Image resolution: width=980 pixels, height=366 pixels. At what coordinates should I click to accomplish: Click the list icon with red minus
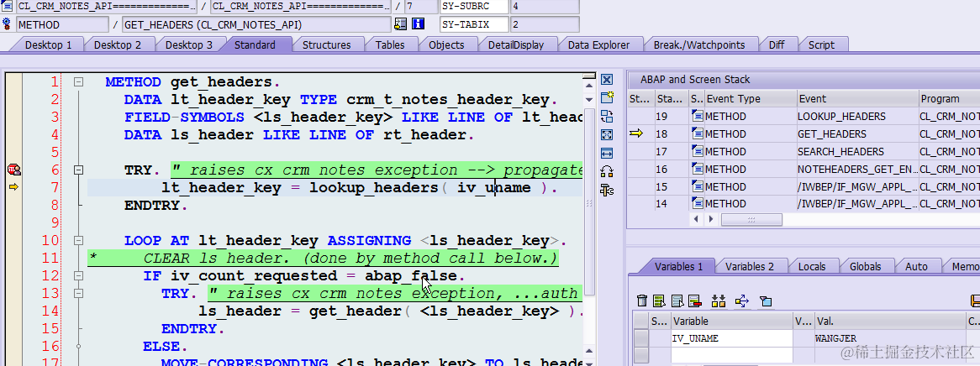click(x=694, y=301)
